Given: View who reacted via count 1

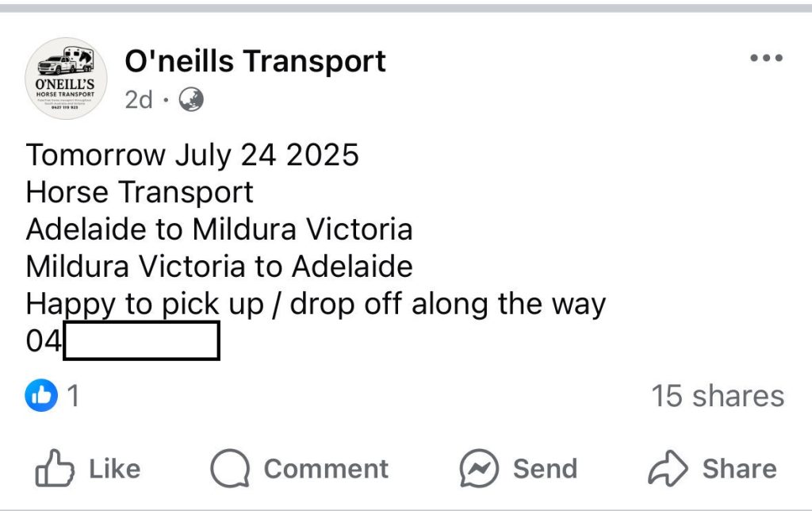Looking at the screenshot, I should (73, 396).
